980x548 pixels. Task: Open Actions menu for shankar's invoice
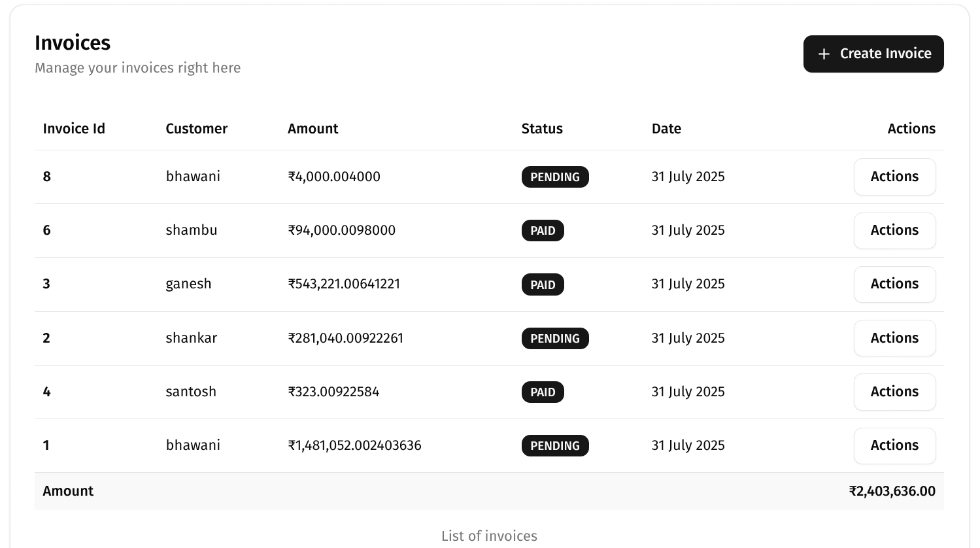tap(894, 338)
